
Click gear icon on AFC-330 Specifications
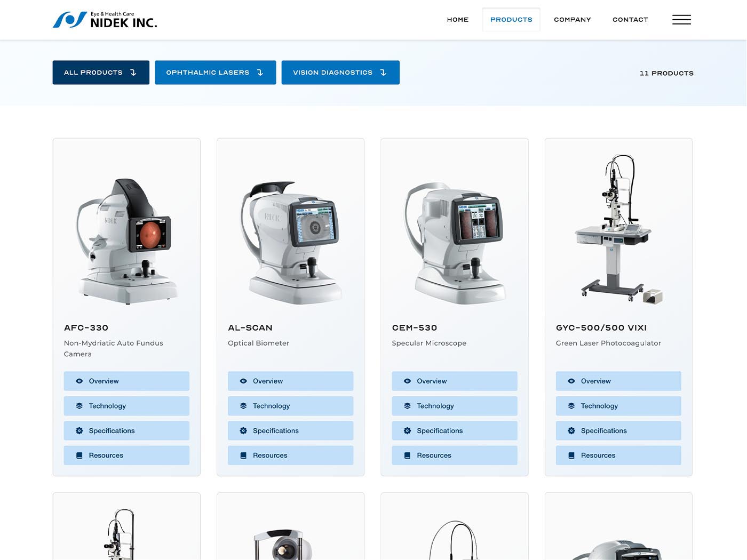[x=79, y=431]
